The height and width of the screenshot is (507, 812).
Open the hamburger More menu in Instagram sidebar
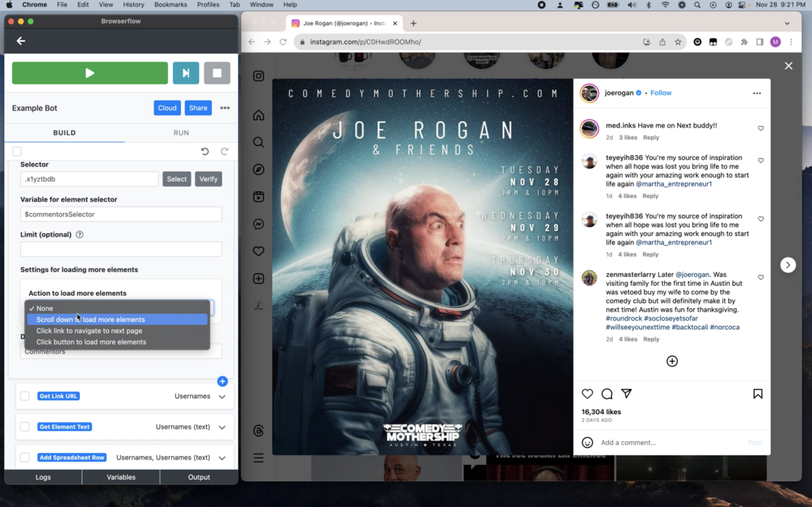coord(259,458)
